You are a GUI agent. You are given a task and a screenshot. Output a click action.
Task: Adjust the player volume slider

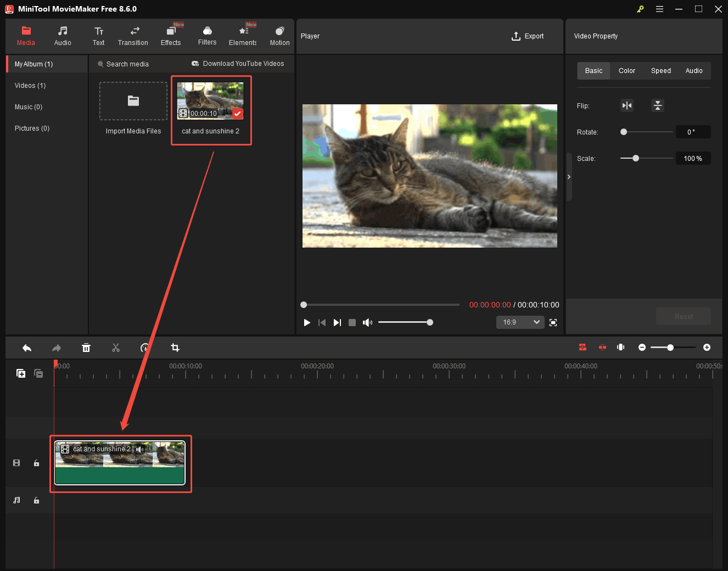[x=405, y=322]
